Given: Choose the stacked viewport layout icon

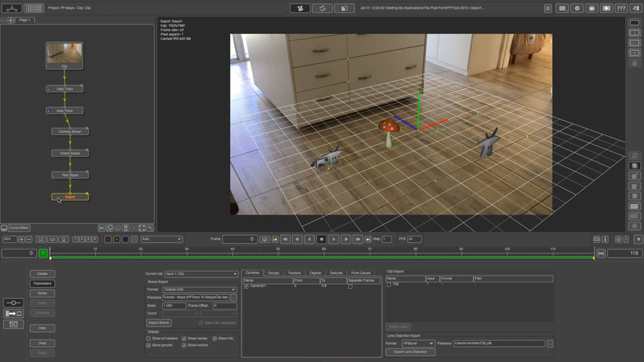Looking at the screenshot, I should tap(634, 43).
